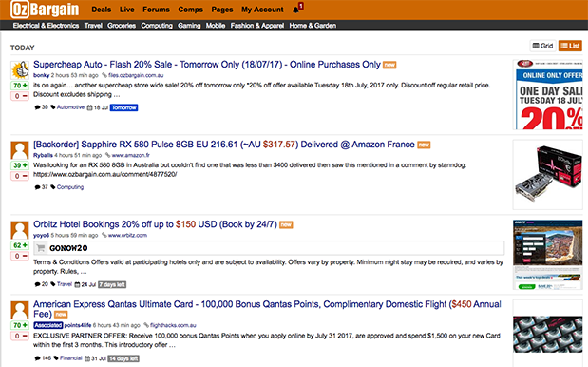588x367 pixels.
Task: Open Sapphire graphics card thumbnail
Action: [x=548, y=175]
